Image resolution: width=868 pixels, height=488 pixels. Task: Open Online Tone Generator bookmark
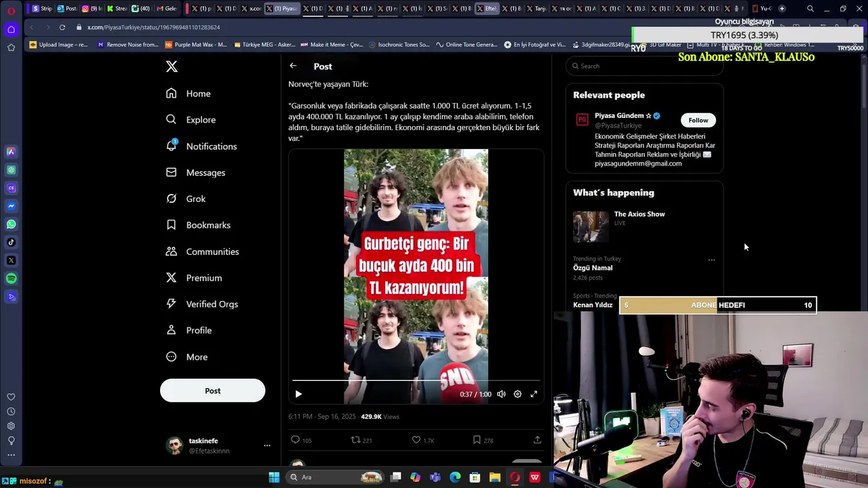467,45
